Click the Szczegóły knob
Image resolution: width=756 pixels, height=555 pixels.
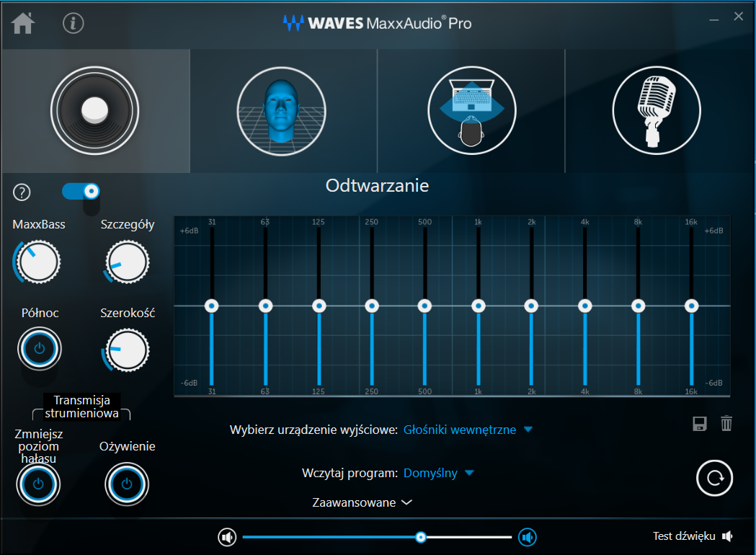(x=128, y=262)
